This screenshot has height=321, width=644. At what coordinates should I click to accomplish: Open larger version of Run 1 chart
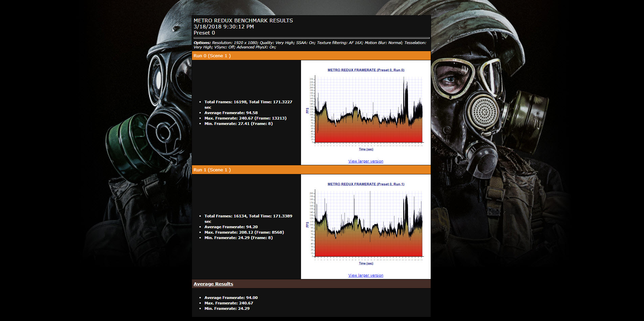[366, 275]
